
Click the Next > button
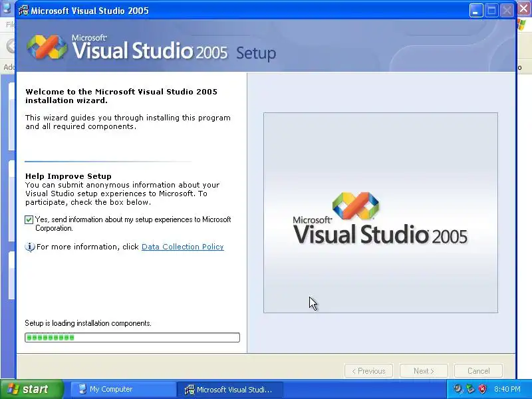[424, 371]
